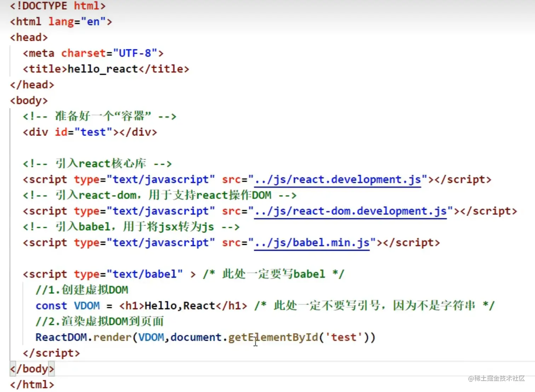Click the //2.渲染虚拟DOM到页面 comment
Image resolution: width=535 pixels, height=392 pixels.
tap(99, 322)
